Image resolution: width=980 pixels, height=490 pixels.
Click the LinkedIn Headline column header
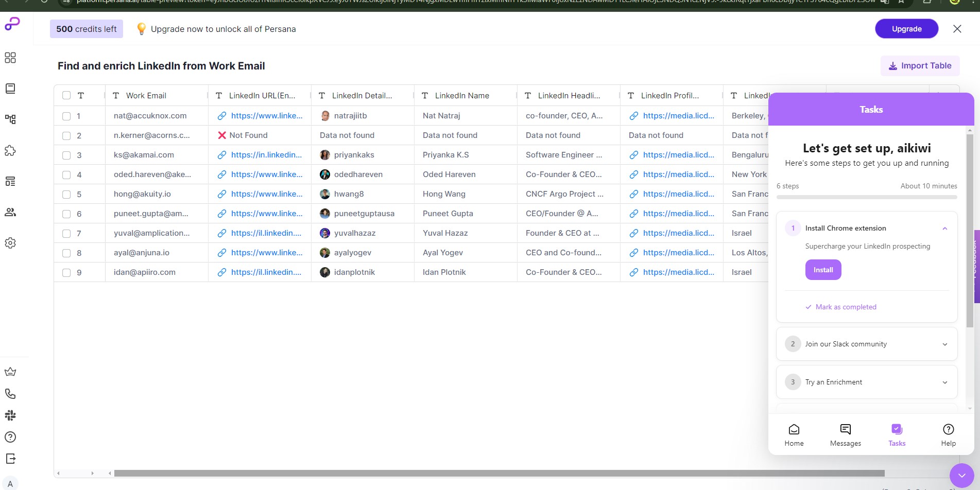coord(569,96)
